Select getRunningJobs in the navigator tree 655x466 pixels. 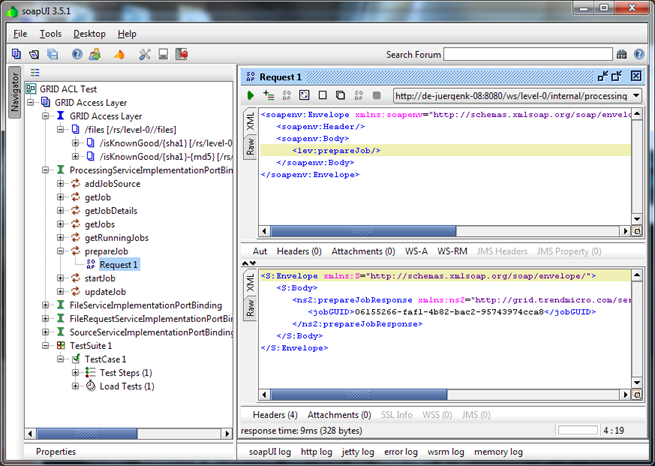tap(116, 238)
